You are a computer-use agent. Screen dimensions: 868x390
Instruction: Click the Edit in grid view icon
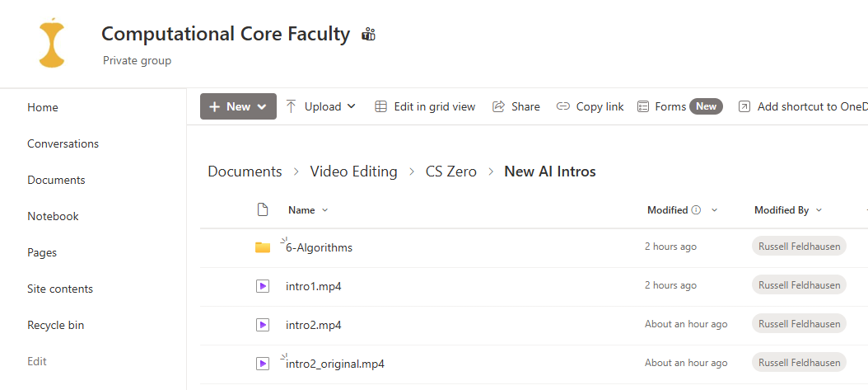click(x=380, y=106)
